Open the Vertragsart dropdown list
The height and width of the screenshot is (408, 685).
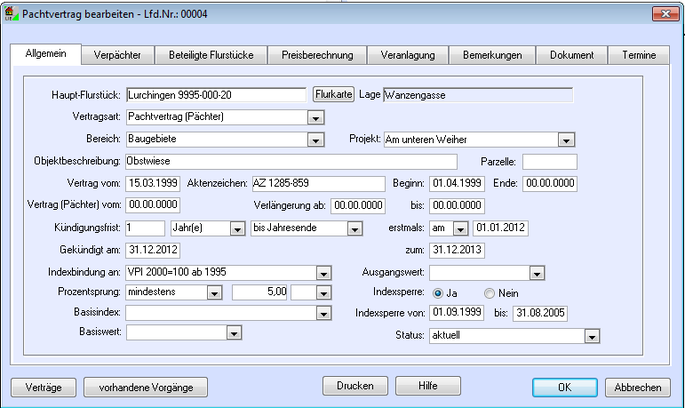315,117
